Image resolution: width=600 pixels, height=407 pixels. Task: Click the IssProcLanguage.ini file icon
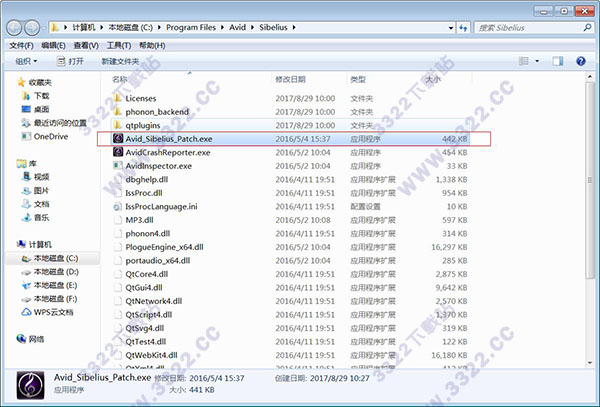pyautogui.click(x=118, y=207)
